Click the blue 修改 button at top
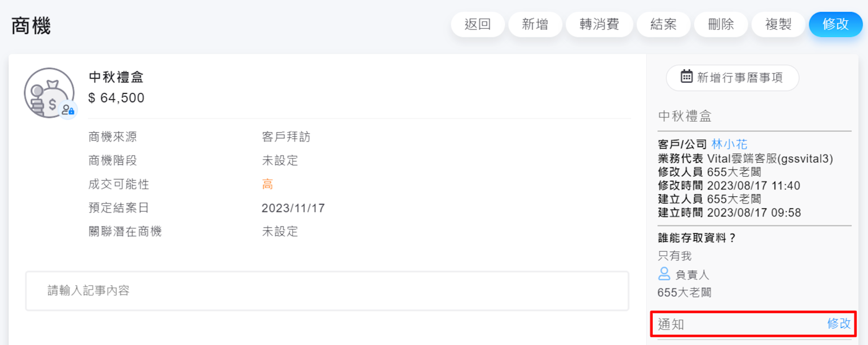 [835, 24]
